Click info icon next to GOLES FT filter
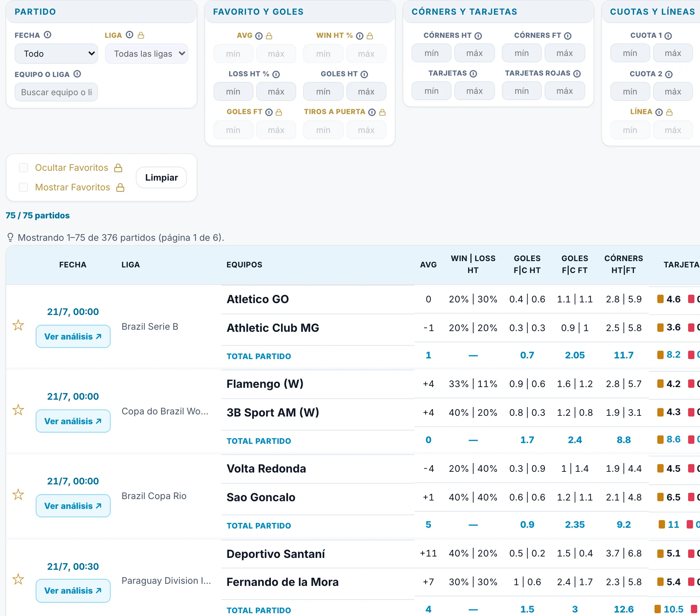This screenshot has height=616, width=700. [x=269, y=112]
